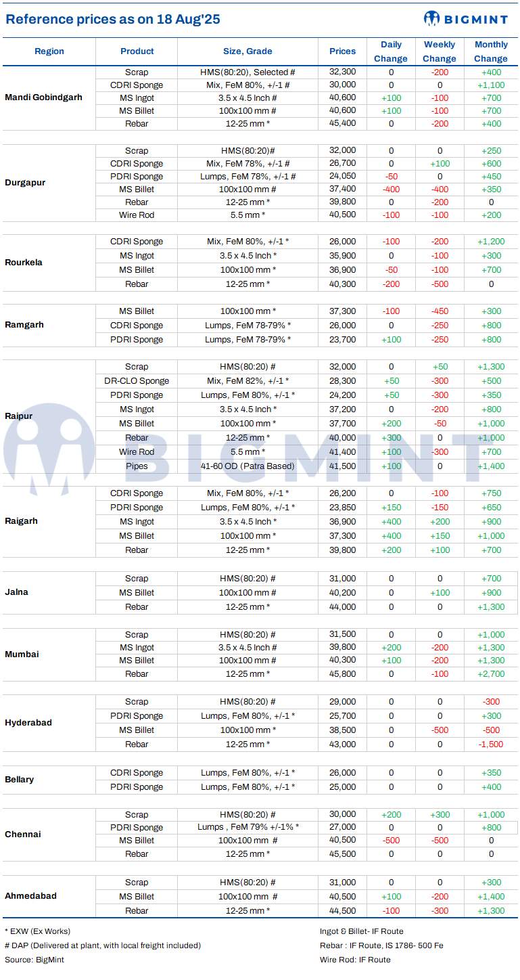Click the Region column header

[49, 51]
